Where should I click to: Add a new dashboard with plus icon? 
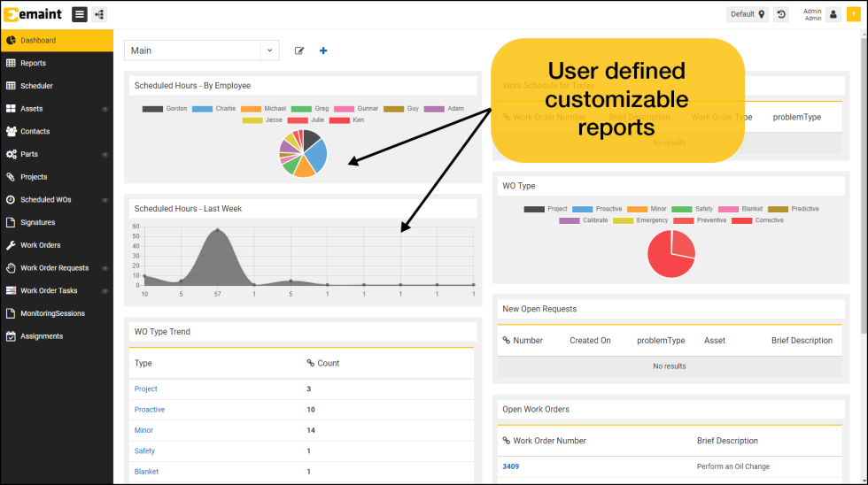(x=323, y=50)
